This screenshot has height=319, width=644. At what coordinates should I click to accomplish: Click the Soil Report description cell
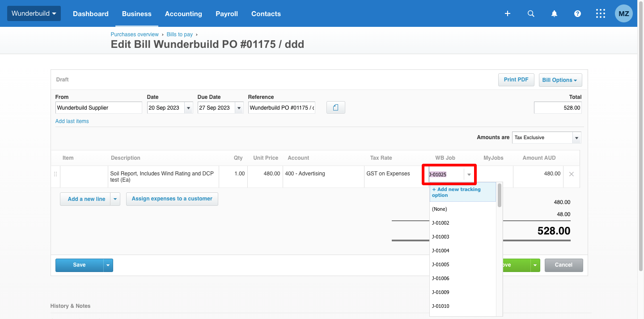click(163, 177)
